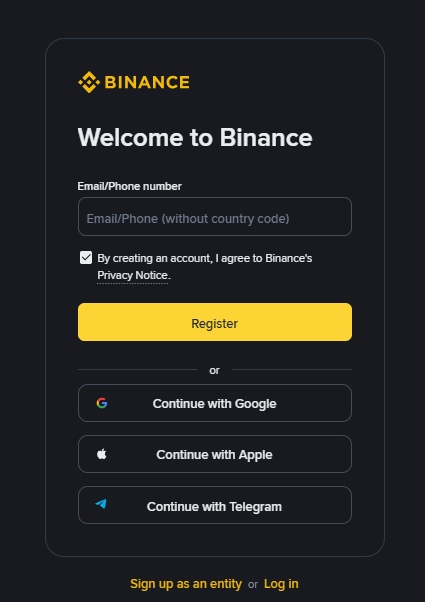This screenshot has height=602, width=425.
Task: Click the 'By creating an account' agreement text
Action: pyautogui.click(x=205, y=258)
